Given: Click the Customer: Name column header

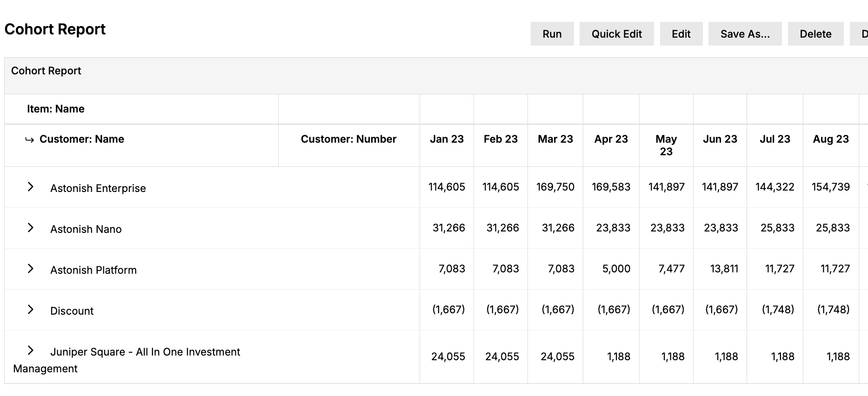Looking at the screenshot, I should tap(82, 139).
